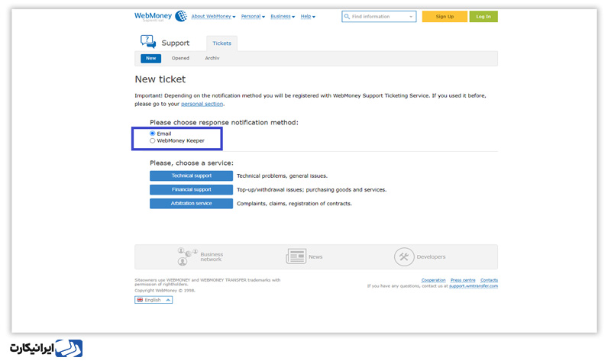This screenshot has width=611, height=364.
Task: Click the WebMoney logo
Action: [x=160, y=16]
